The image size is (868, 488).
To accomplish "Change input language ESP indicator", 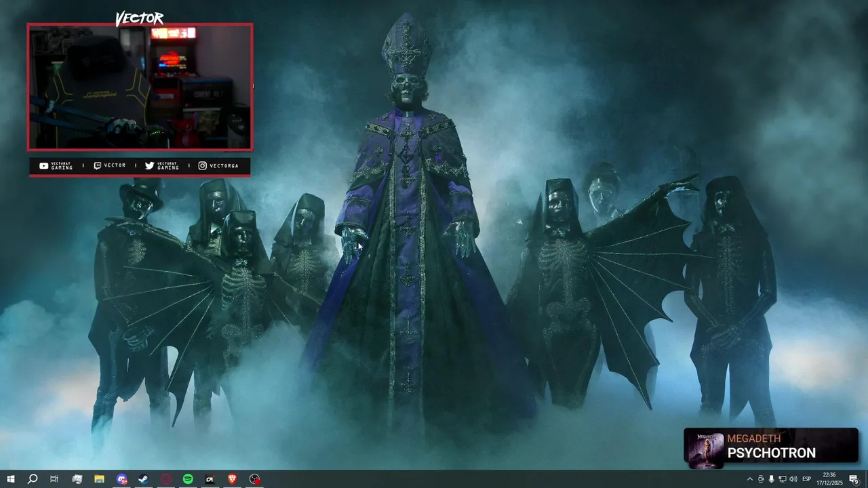I will [807, 479].
